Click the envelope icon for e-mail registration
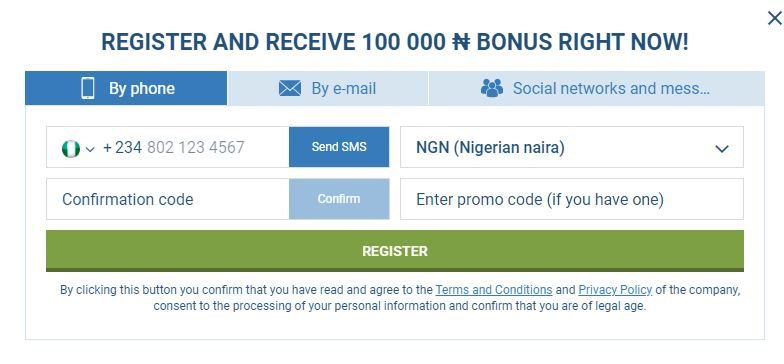 (290, 88)
